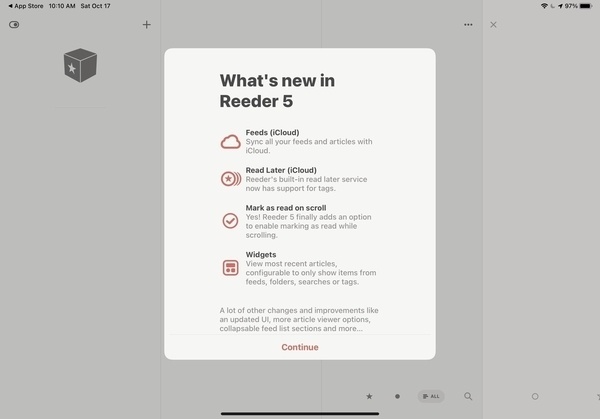Open the three-dots more menu

468,25
